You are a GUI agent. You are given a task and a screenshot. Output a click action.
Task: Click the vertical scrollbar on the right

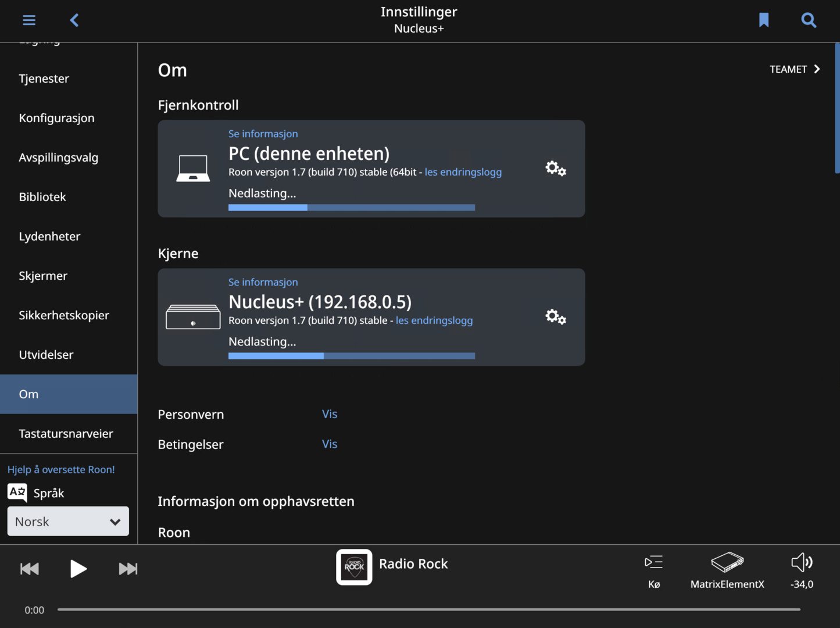[x=837, y=108]
